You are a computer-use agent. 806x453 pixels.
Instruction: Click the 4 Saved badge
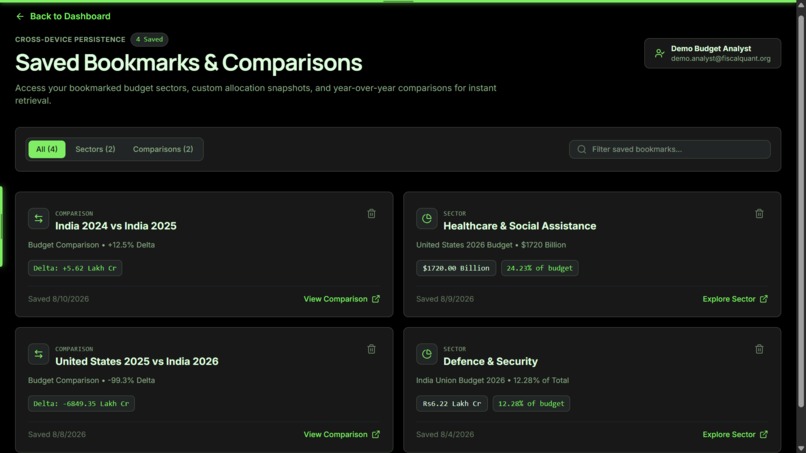point(149,39)
